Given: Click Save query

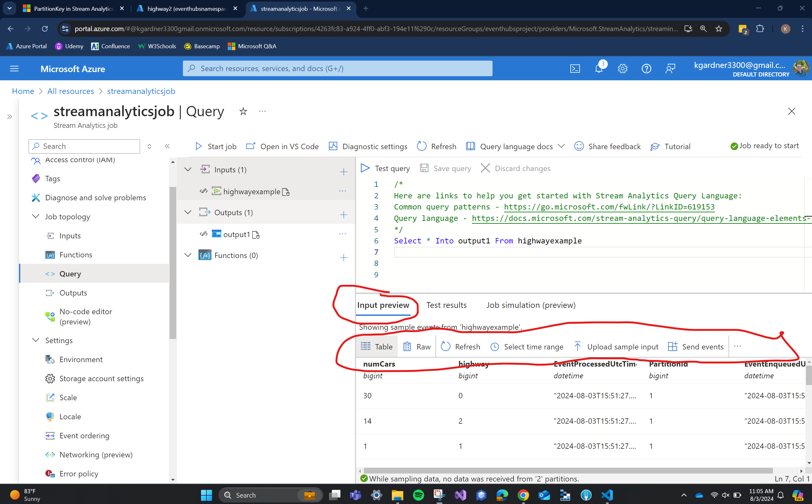Looking at the screenshot, I should point(445,168).
